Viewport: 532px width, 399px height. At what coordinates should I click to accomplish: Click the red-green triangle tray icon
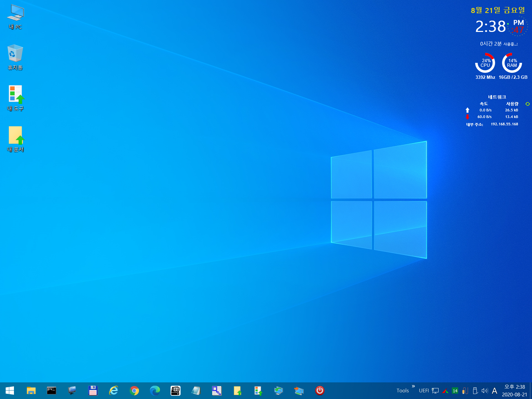(x=445, y=391)
